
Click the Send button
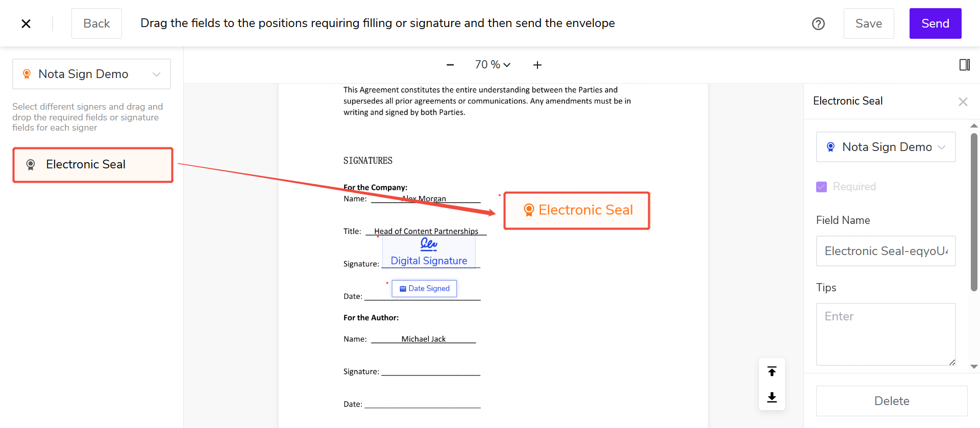pyautogui.click(x=935, y=23)
